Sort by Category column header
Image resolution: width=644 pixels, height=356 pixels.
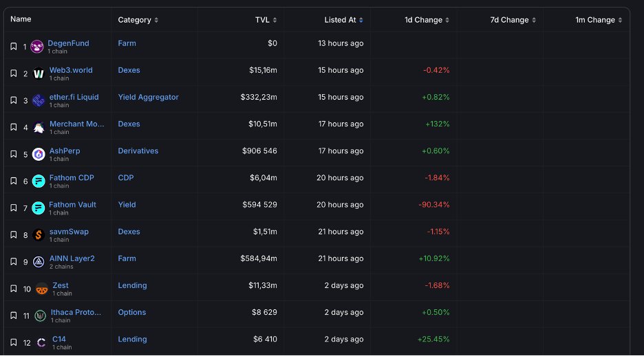[138, 20]
